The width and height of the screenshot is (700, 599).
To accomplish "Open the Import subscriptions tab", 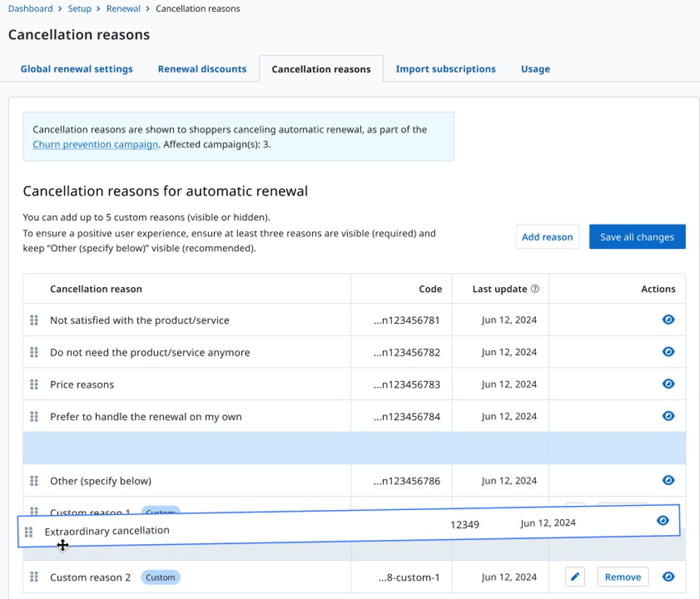I will tap(446, 69).
